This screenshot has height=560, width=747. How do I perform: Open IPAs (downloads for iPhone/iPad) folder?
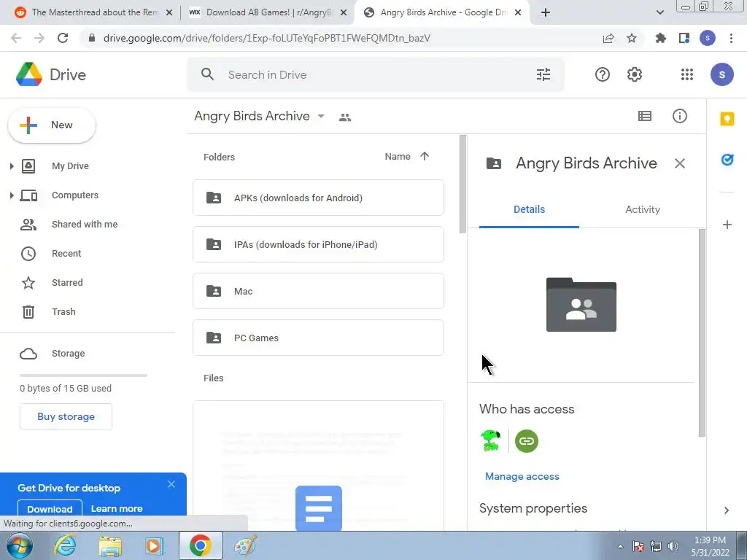[x=318, y=244]
